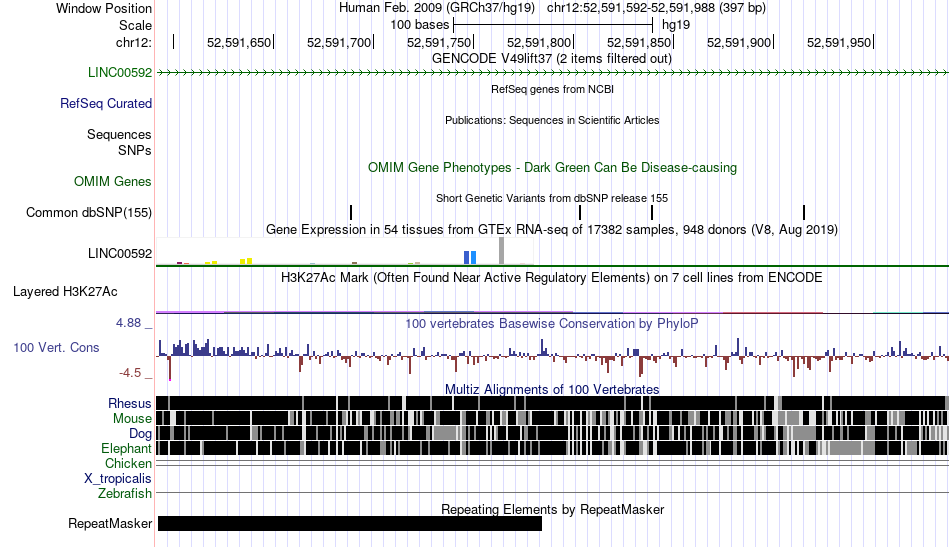Click the black RepeatMasker repeat element bar
This screenshot has width=950, height=547.
(350, 523)
